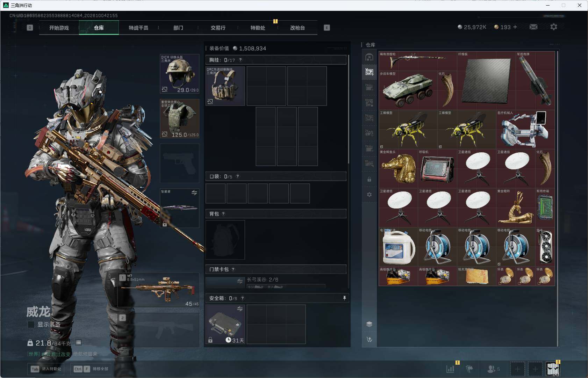This screenshot has height=378, width=588.
Task: Click the warehouse grid vertical scrollbar
Action: point(557,198)
